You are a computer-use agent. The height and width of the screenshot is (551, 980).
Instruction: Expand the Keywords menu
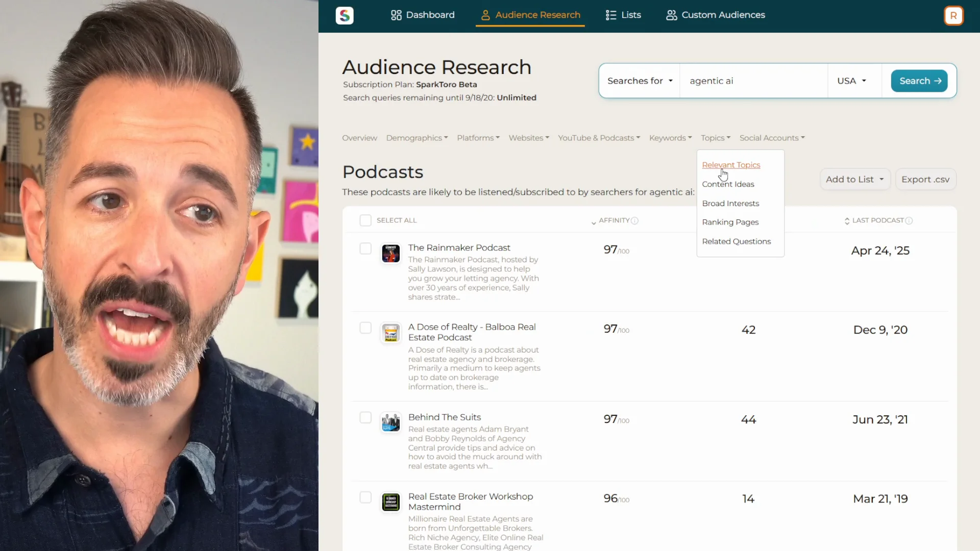coord(671,138)
